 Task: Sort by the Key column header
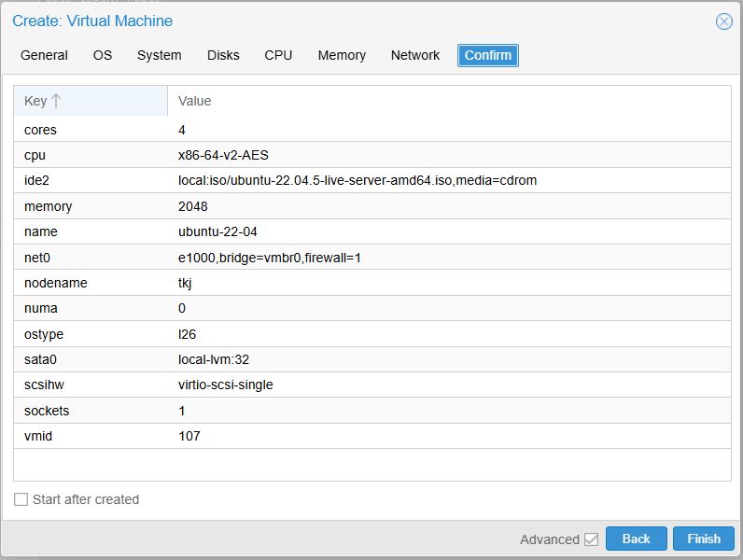tap(35, 101)
